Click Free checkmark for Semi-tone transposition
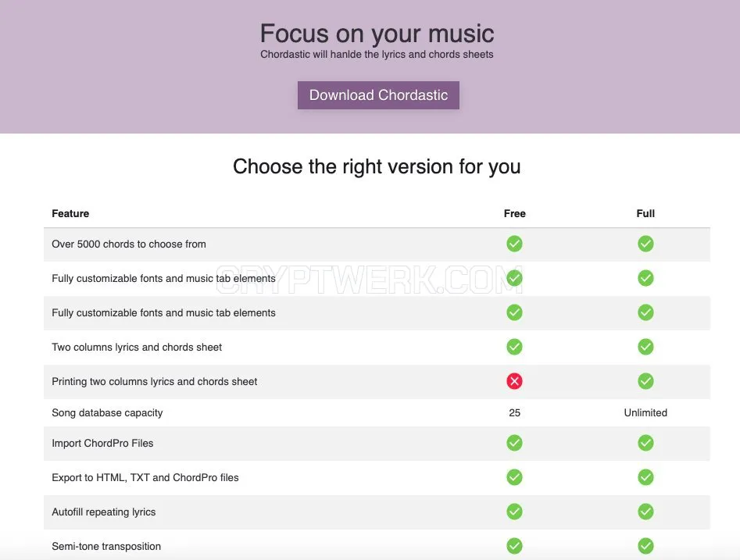 (514, 546)
